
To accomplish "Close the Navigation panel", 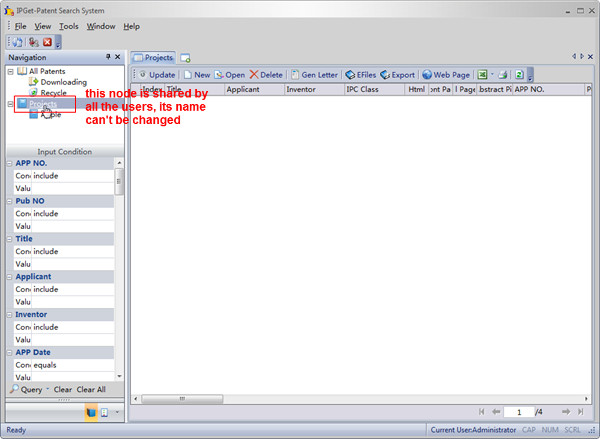I will [x=118, y=57].
